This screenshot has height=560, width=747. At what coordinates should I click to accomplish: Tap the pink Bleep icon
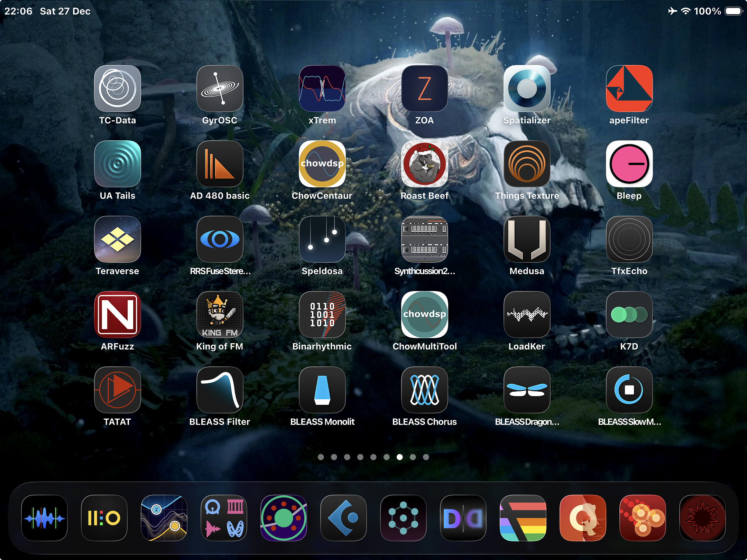629,164
